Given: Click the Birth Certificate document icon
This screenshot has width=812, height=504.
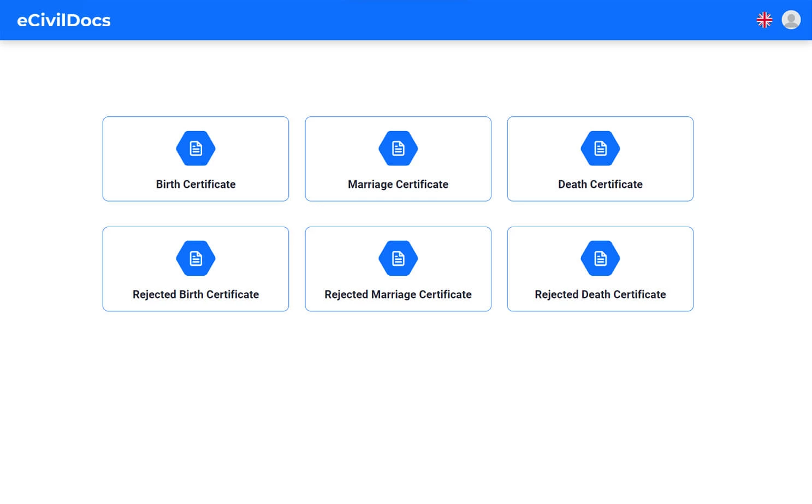Looking at the screenshot, I should (195, 148).
